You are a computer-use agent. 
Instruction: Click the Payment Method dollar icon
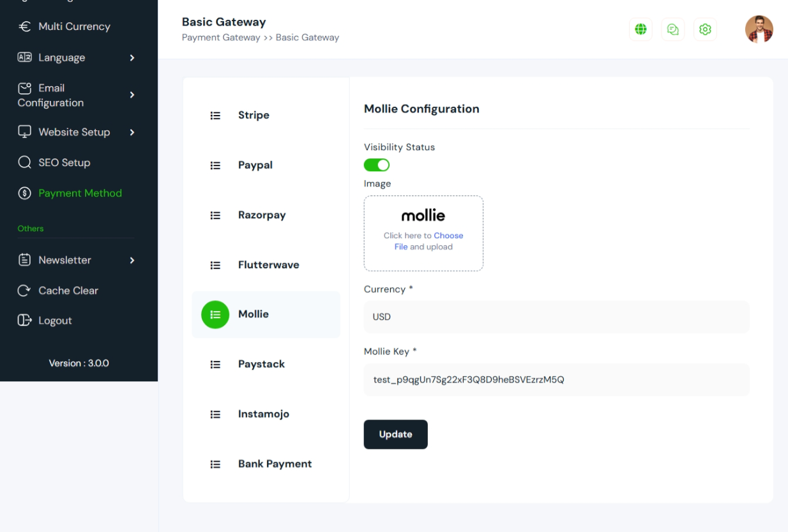(25, 193)
